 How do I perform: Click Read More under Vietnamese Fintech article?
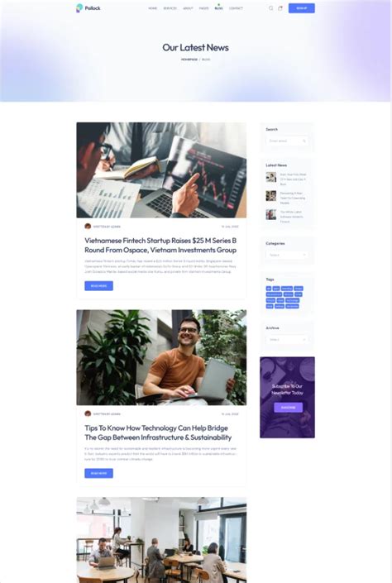[x=98, y=286]
